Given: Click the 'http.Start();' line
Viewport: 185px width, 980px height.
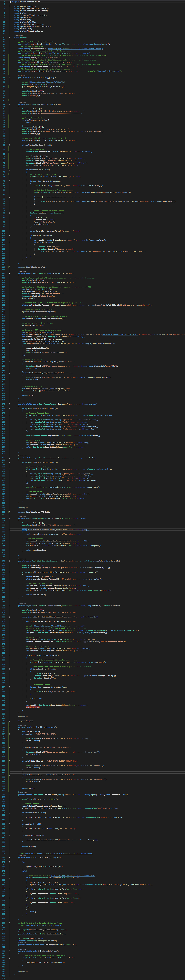Looking at the screenshot, I should (x=28, y=298).
